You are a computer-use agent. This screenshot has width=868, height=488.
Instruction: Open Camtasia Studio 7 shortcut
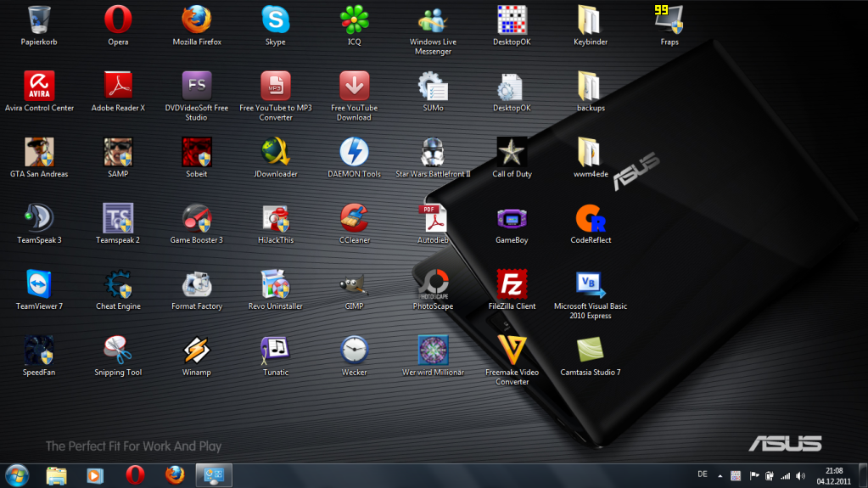(x=591, y=356)
